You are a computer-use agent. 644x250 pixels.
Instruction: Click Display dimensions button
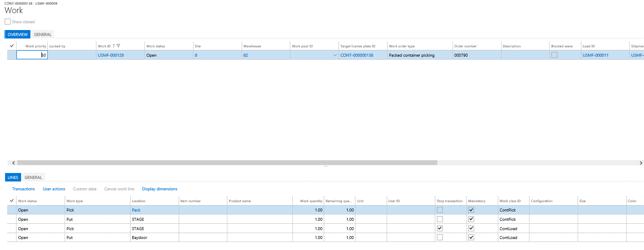[x=159, y=189]
